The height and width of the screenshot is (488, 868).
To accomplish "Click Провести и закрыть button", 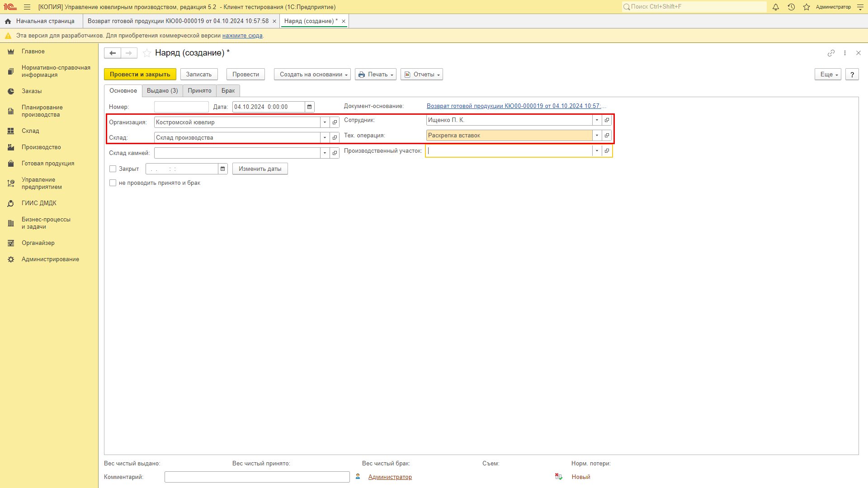I will click(x=140, y=75).
